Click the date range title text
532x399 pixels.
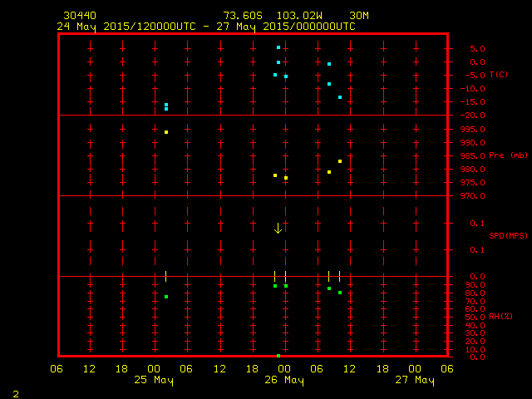tap(206, 26)
